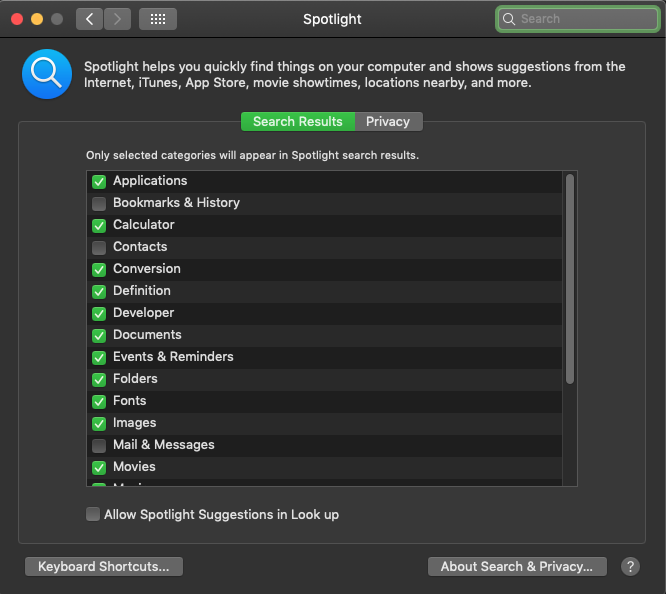Minimize the Spotlight window with yellow button

point(37,19)
